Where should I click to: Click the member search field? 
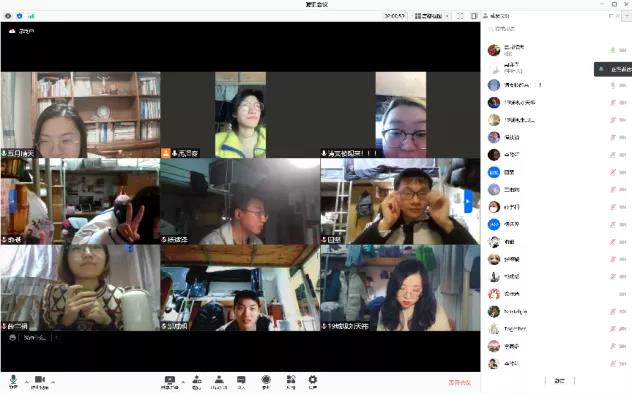556,29
